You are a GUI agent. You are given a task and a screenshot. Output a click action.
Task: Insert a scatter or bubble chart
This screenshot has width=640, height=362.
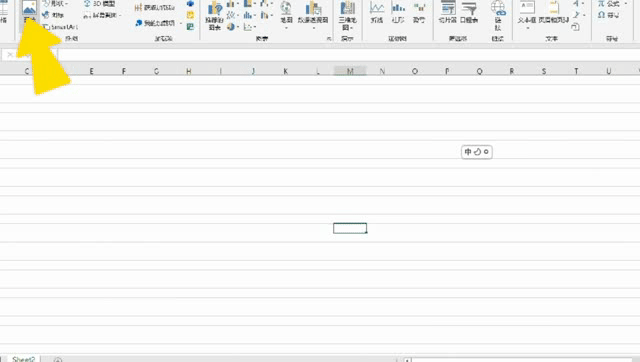249,27
